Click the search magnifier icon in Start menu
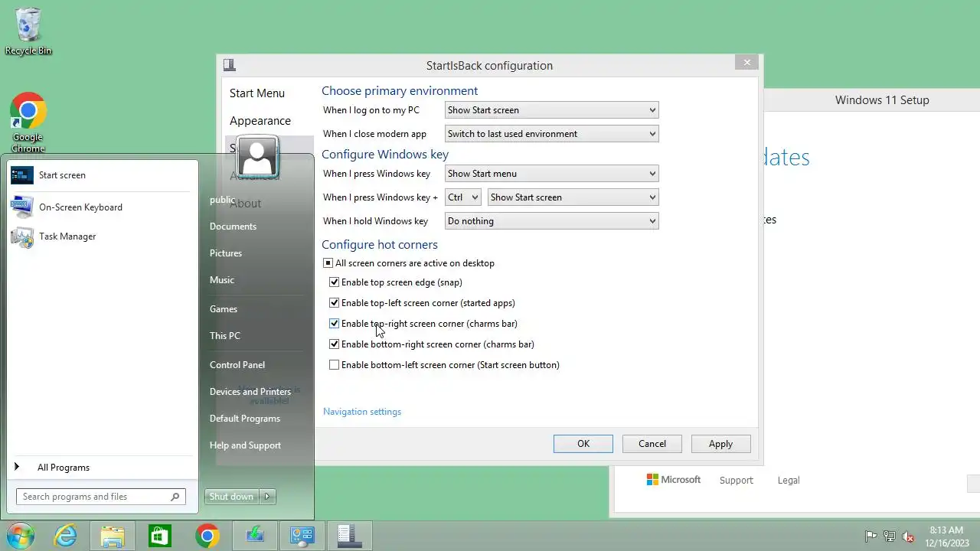 click(175, 497)
